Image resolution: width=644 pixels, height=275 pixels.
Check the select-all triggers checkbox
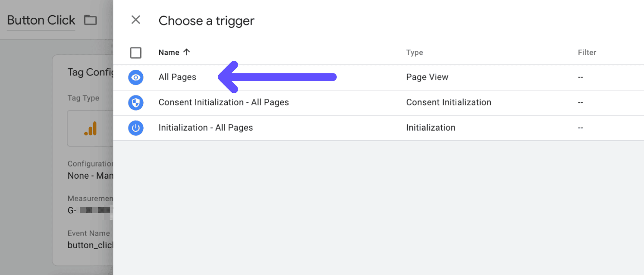(136, 53)
